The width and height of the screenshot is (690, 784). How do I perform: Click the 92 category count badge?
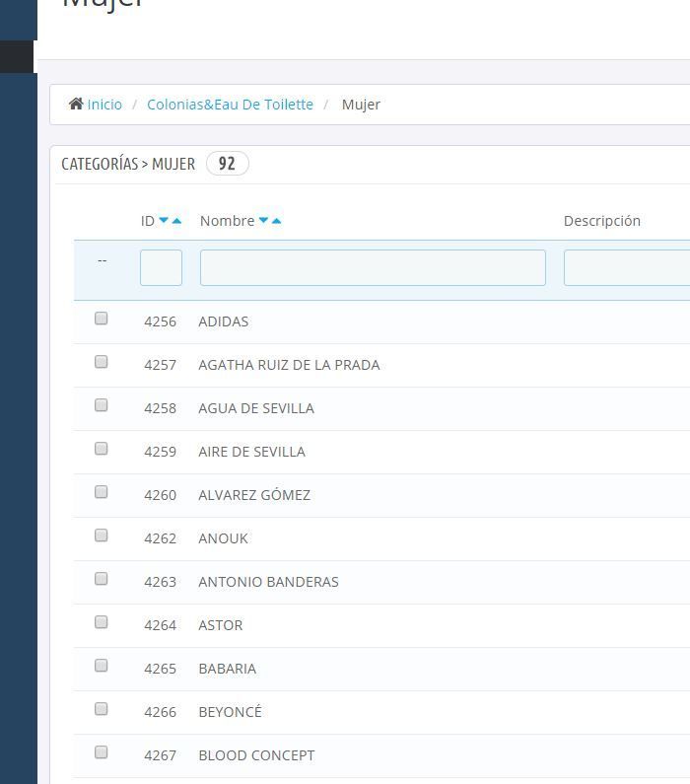[x=228, y=164]
